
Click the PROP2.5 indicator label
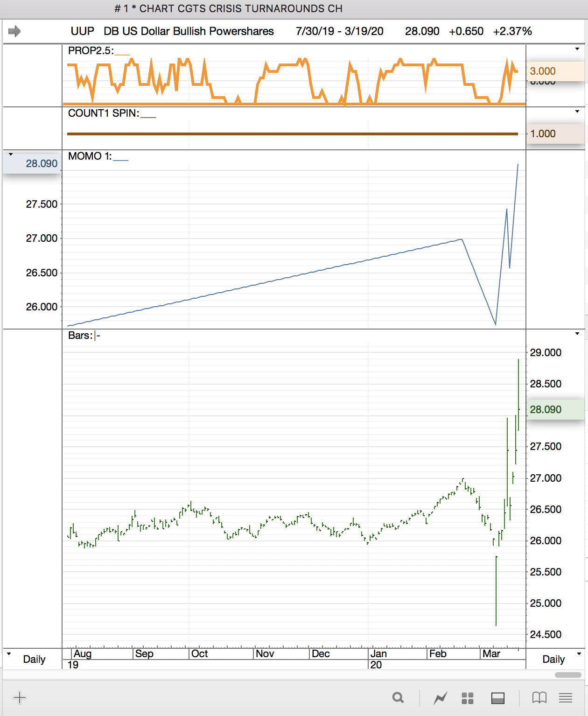91,51
